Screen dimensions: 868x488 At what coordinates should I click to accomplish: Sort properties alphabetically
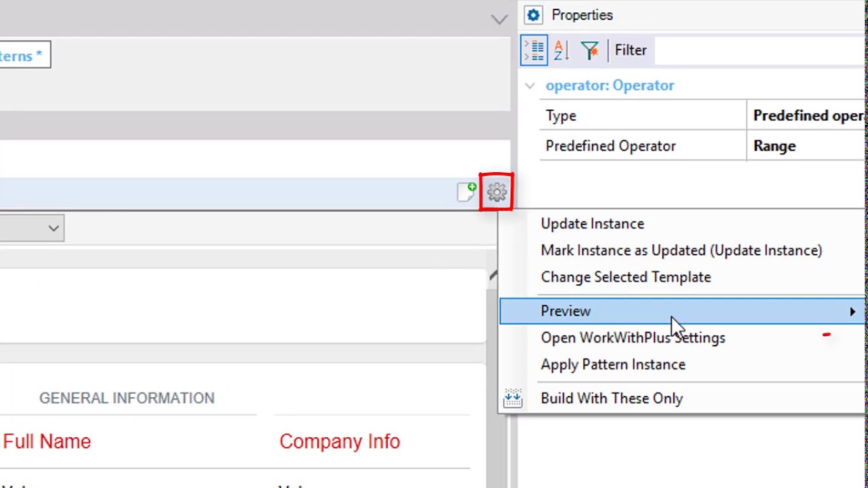tap(561, 50)
